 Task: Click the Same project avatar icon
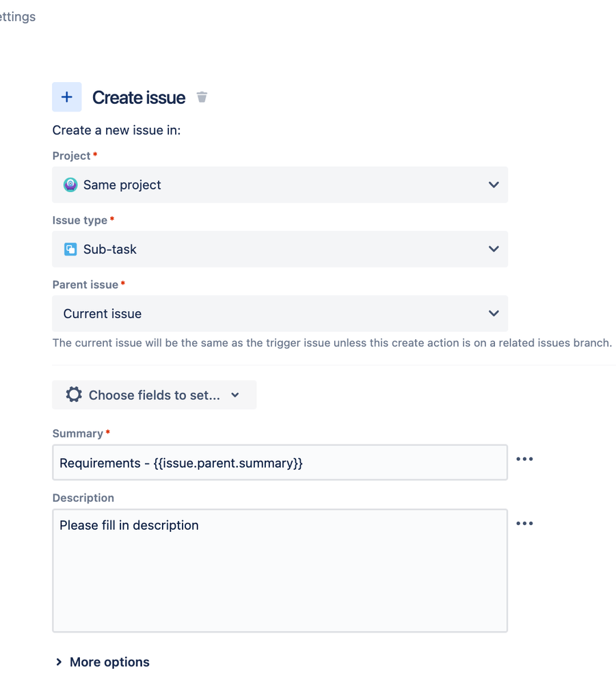click(x=70, y=185)
